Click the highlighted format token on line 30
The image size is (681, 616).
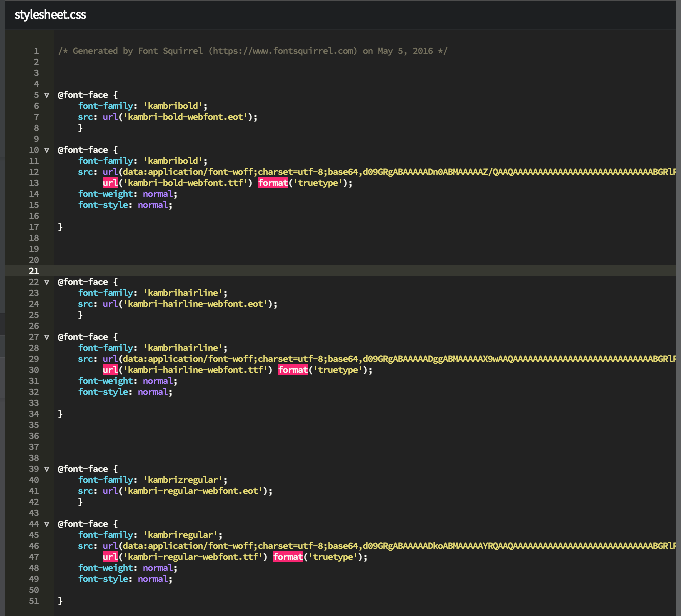tap(293, 370)
